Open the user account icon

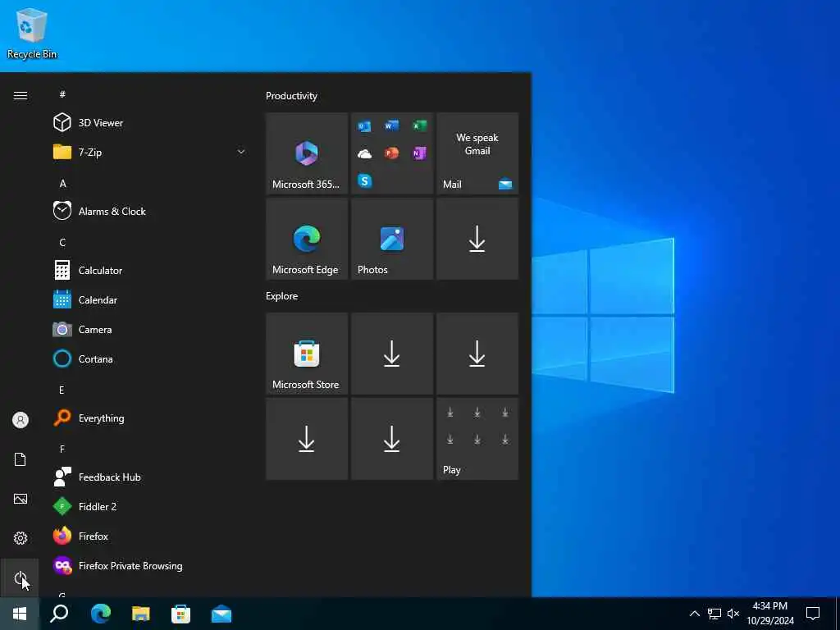click(x=21, y=420)
